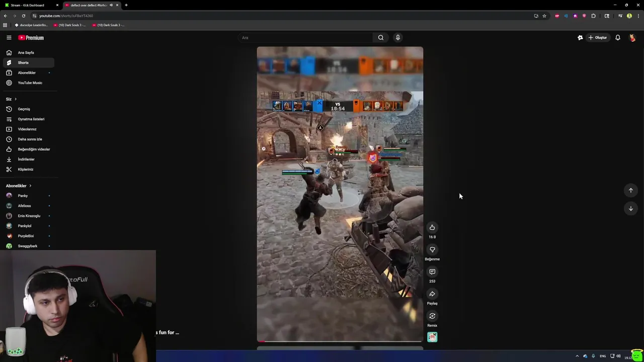The height and width of the screenshot is (362, 644).
Task: Open the ABP extension
Action: pyautogui.click(x=557, y=16)
